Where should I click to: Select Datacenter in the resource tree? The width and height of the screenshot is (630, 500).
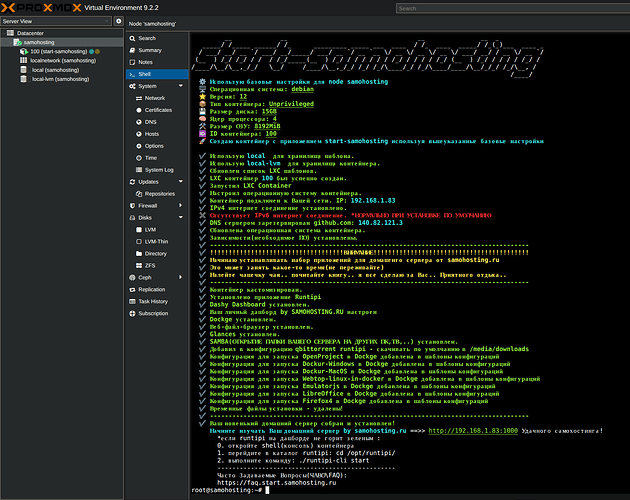point(30,33)
